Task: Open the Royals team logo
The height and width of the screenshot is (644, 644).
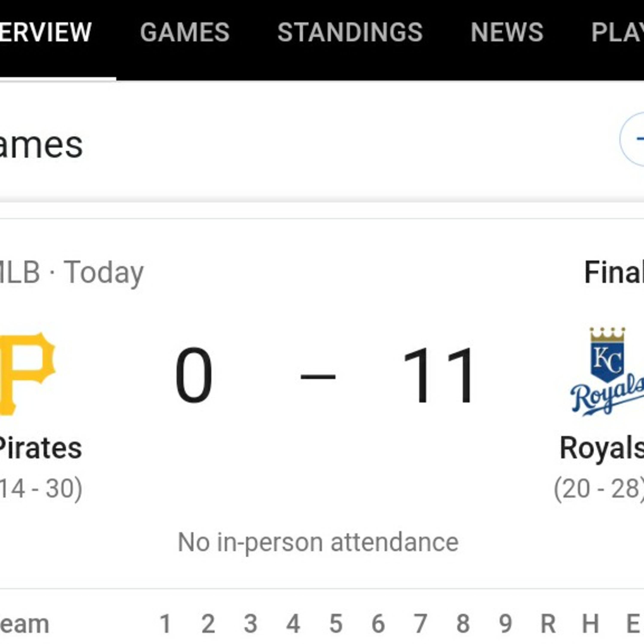Action: (x=607, y=372)
